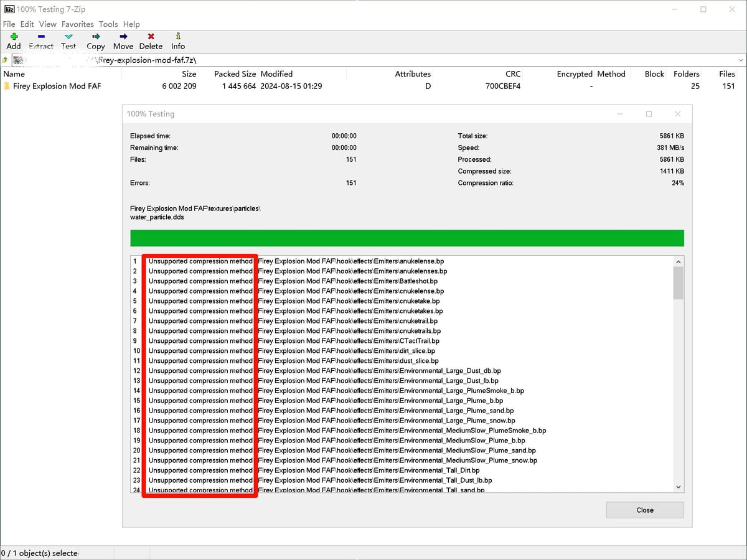Select error row for Environmental_Large_PlumeSmoke_b.bp

tap(402, 391)
